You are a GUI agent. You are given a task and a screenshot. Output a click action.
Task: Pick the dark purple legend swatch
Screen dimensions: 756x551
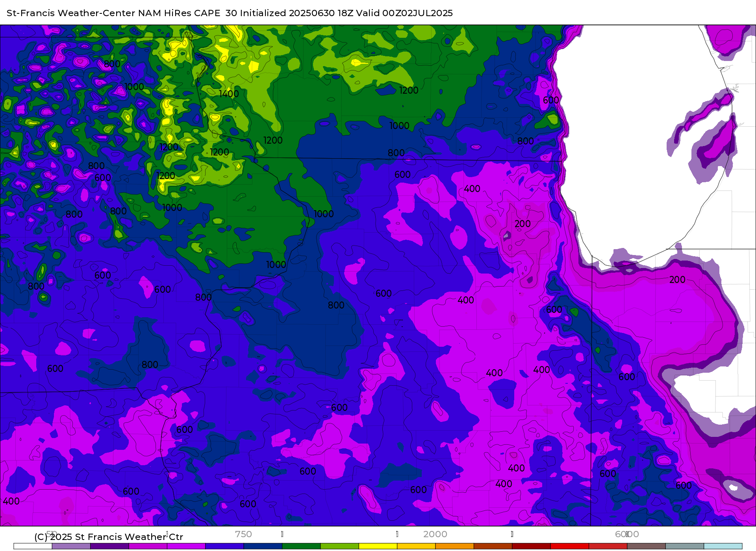pyautogui.click(x=109, y=546)
